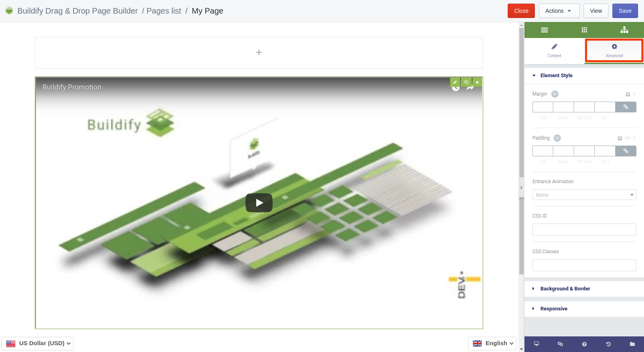644x352 pixels.
Task: Open the responsive device icon next to Padding
Action: pyautogui.click(x=557, y=138)
